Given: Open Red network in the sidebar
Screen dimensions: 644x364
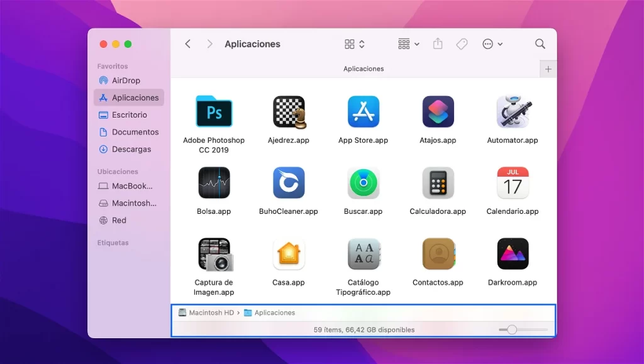Looking at the screenshot, I should coord(129,221).
